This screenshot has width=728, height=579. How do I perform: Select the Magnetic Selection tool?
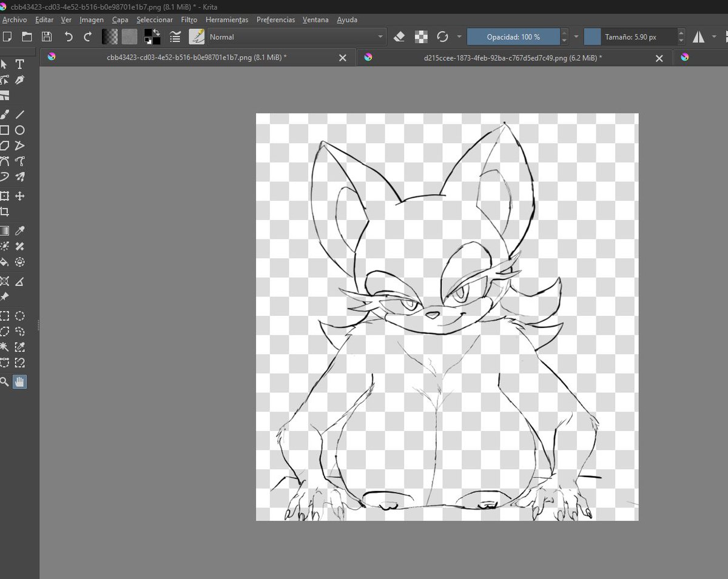[x=20, y=363]
